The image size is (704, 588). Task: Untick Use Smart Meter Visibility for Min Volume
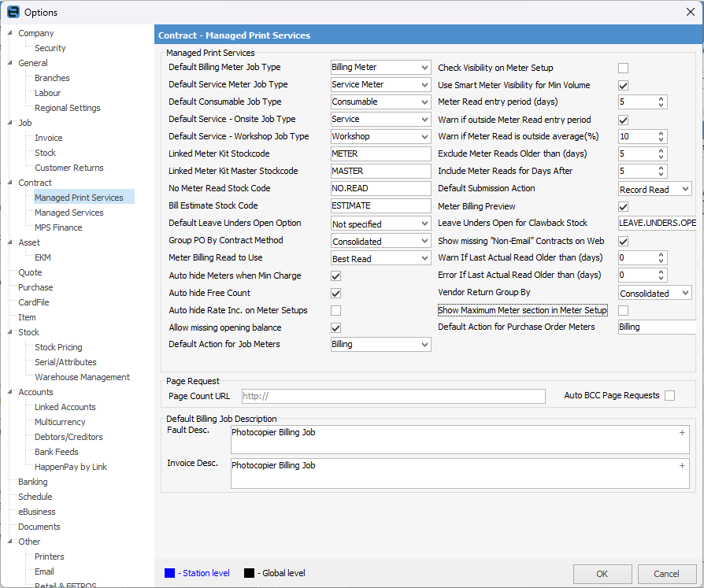pyautogui.click(x=623, y=85)
